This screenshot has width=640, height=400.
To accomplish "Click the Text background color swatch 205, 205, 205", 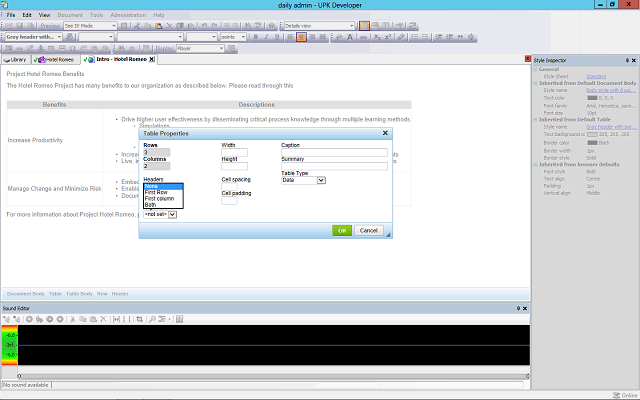I will [x=592, y=134].
